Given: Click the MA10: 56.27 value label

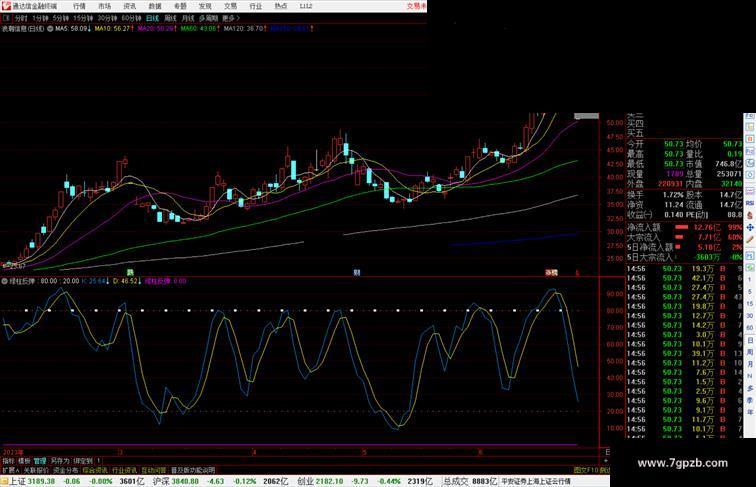Looking at the screenshot, I should pos(114,29).
